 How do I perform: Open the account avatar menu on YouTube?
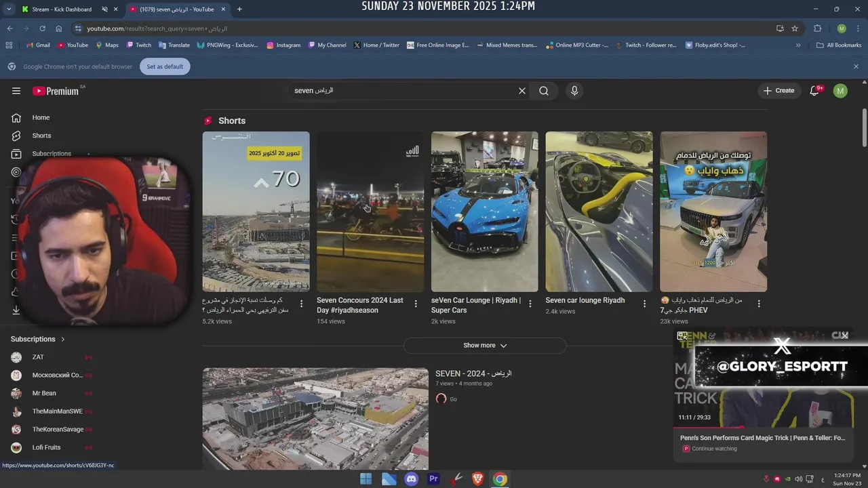coord(840,91)
